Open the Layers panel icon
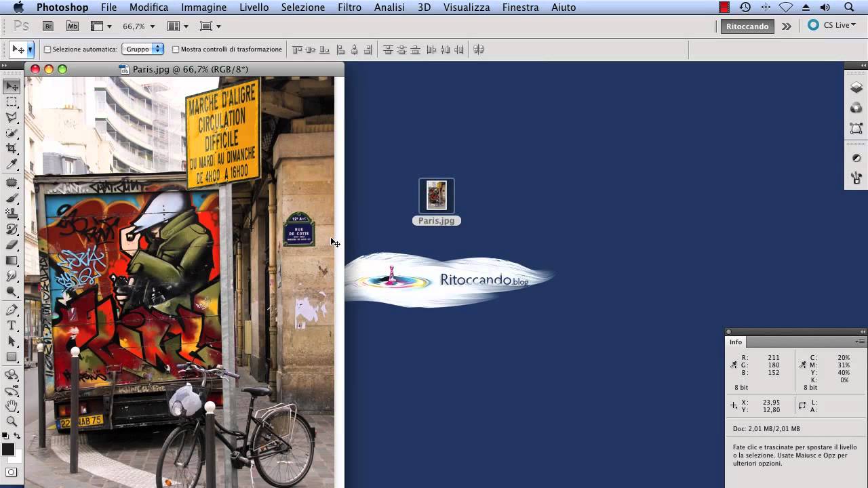 pos(856,87)
